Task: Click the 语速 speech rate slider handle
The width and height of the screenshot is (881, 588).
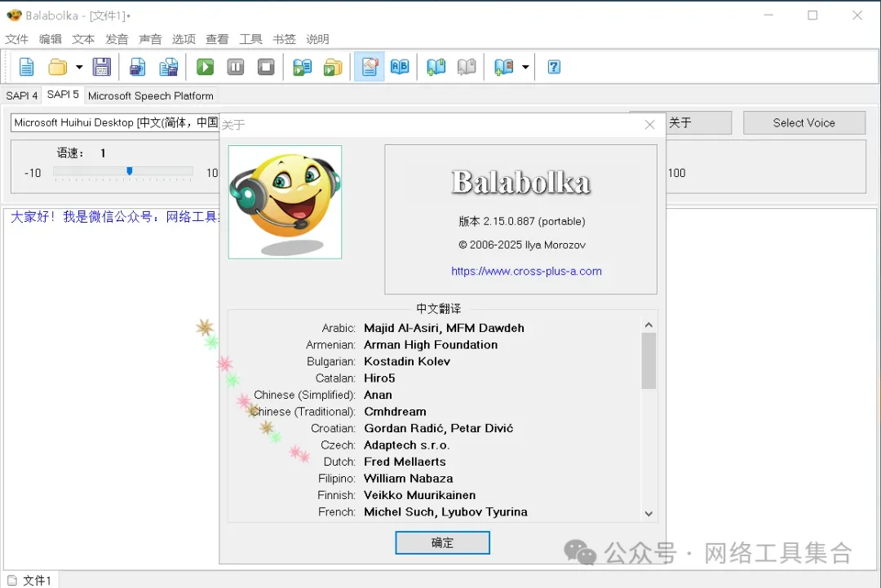Action: (129, 170)
